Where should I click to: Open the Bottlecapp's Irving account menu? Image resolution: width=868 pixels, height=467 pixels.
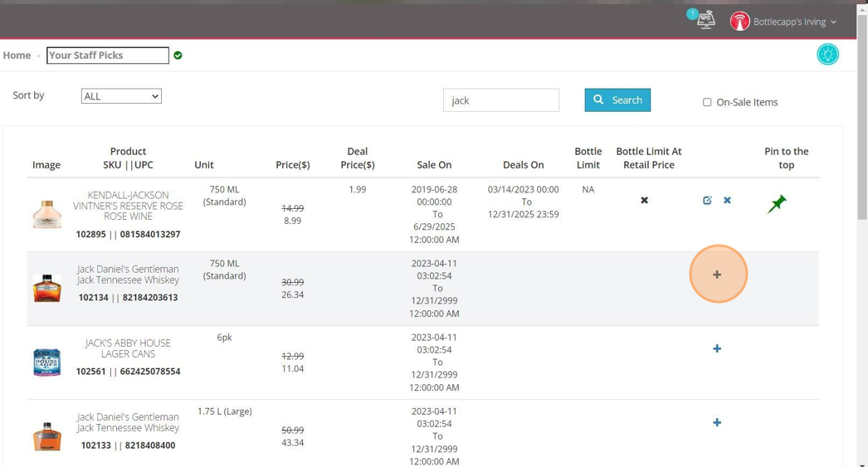[x=794, y=22]
